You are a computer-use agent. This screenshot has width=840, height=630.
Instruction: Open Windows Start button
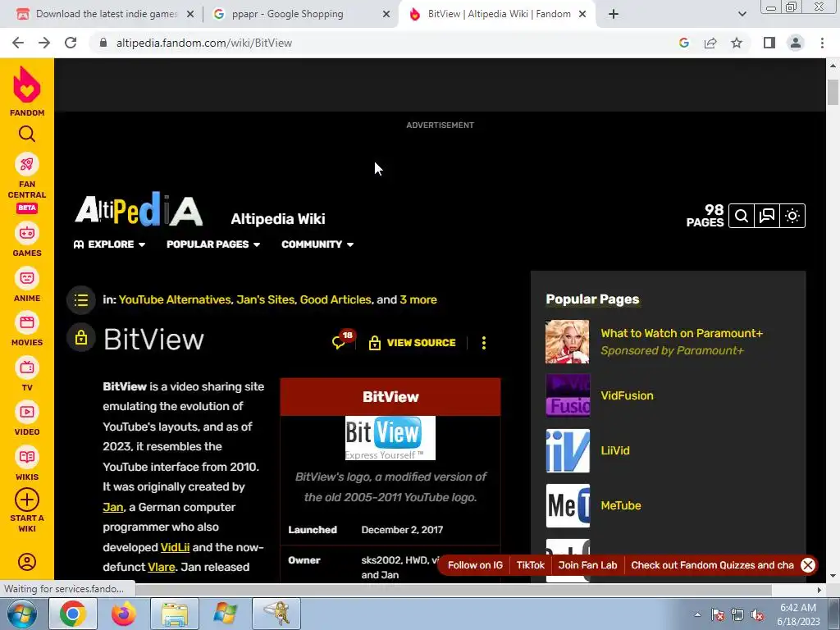[22, 614]
